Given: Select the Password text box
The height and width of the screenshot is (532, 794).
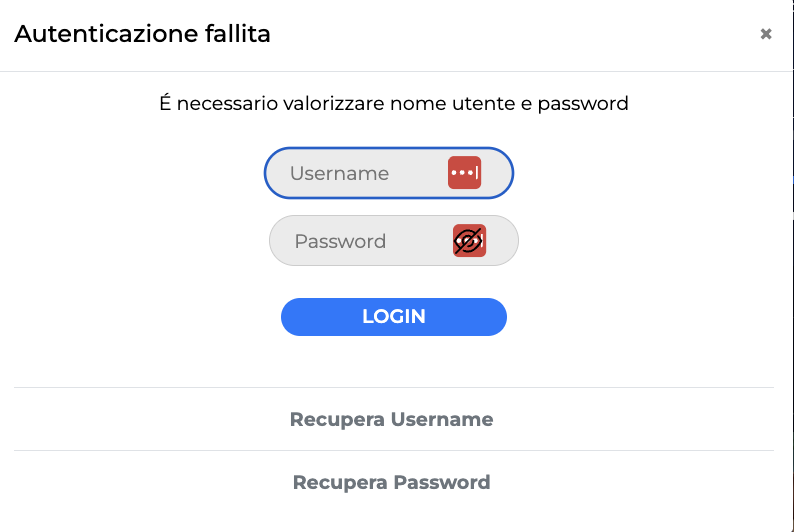Looking at the screenshot, I should click(x=365, y=241).
